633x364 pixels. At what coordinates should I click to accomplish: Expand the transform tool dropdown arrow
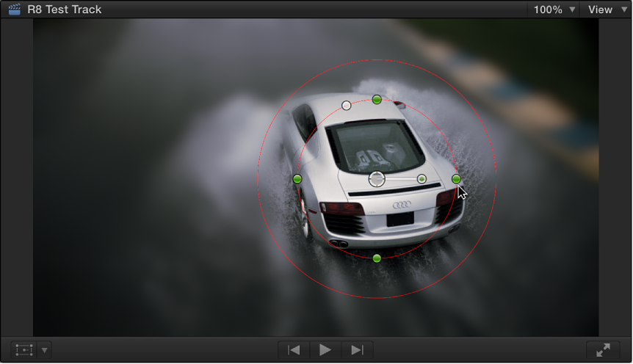tap(44, 350)
